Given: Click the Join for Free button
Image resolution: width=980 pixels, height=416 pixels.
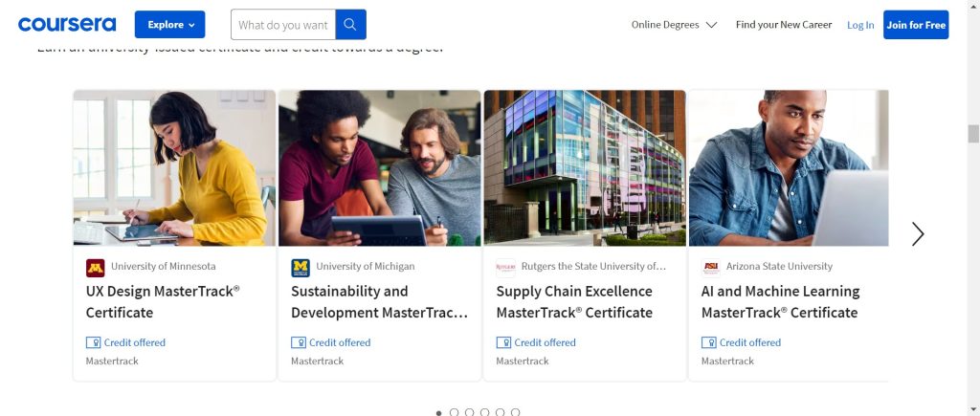Looking at the screenshot, I should pyautogui.click(x=916, y=25).
